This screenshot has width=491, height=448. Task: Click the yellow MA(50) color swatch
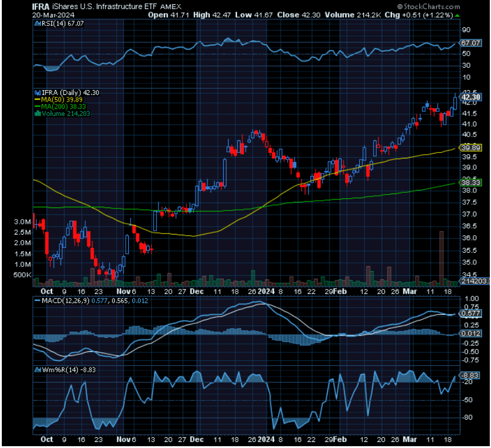click(36, 100)
